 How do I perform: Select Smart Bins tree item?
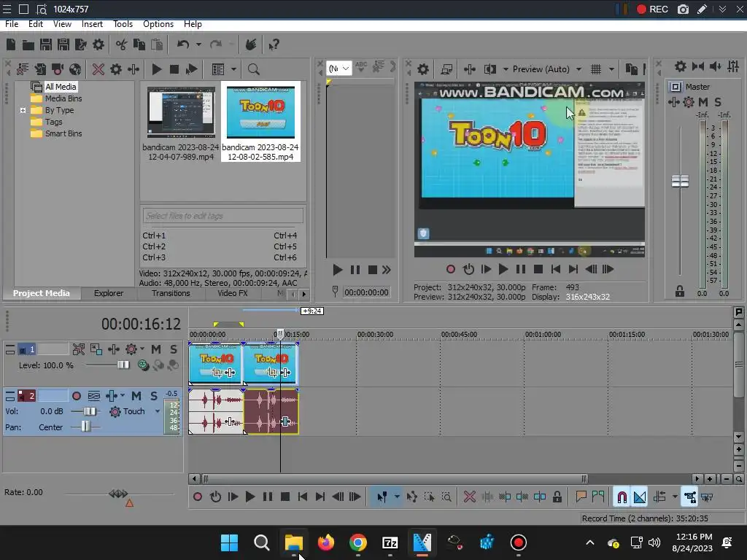[63, 134]
